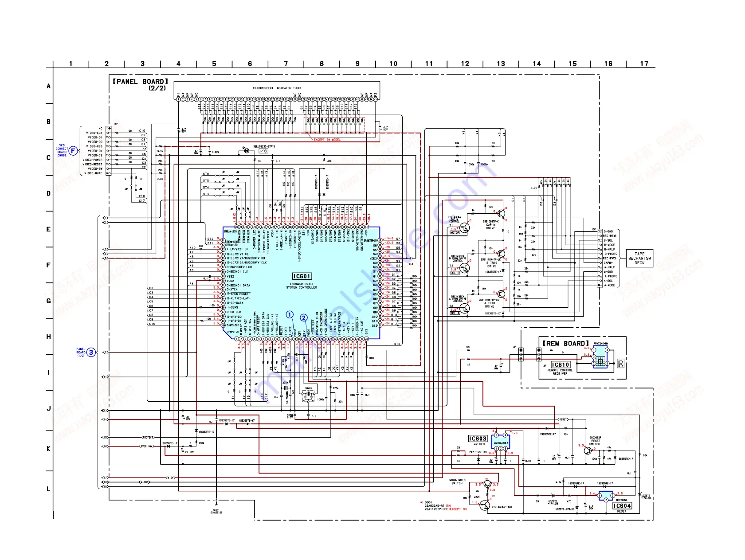The height and width of the screenshot is (560, 745).
Task: Click the MOTOR control transistor T1
Action: 465,228
